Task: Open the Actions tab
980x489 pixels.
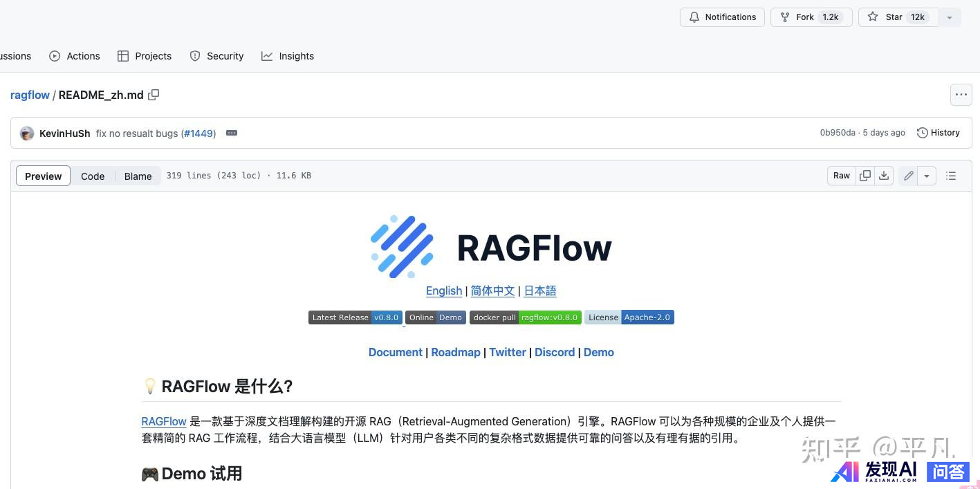Action: 75,56
